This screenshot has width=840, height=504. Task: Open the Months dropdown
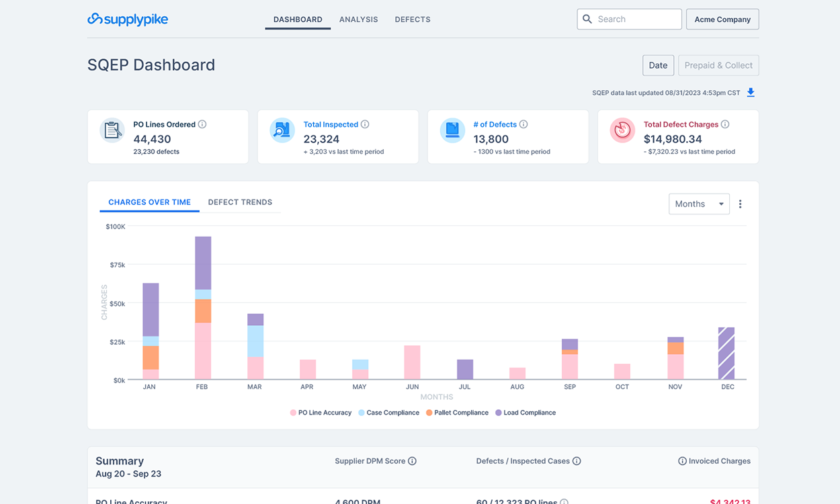699,204
